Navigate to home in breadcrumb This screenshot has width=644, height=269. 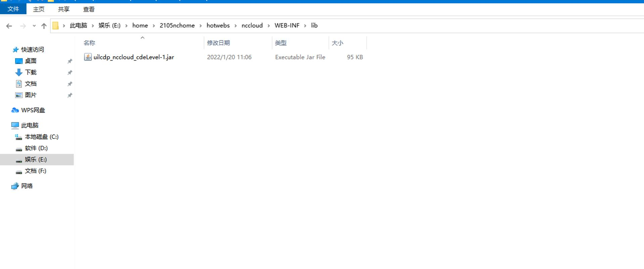tap(140, 26)
